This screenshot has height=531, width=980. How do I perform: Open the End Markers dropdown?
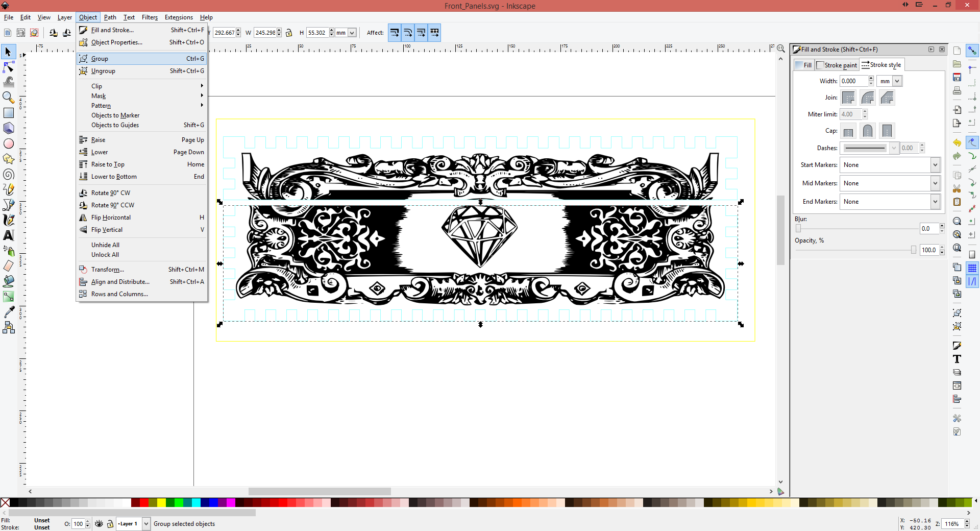(x=890, y=202)
